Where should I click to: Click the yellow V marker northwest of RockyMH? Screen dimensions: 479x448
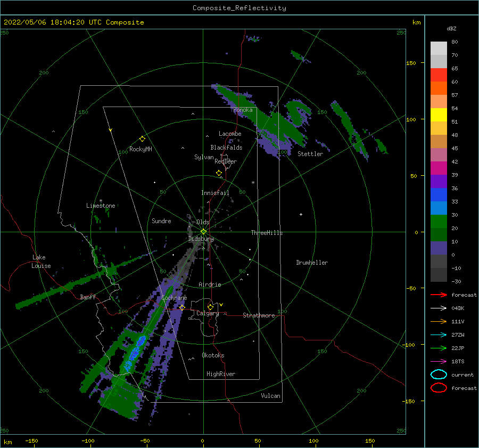(x=111, y=130)
